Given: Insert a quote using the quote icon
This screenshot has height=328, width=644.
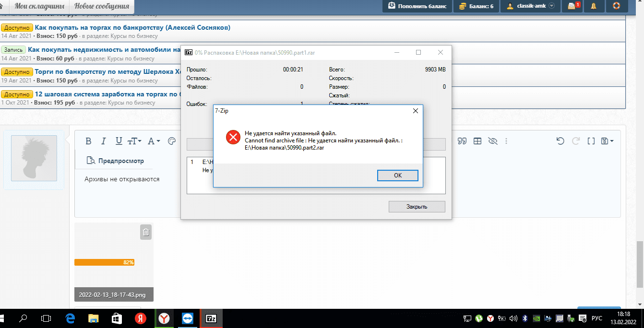Looking at the screenshot, I should [x=462, y=141].
